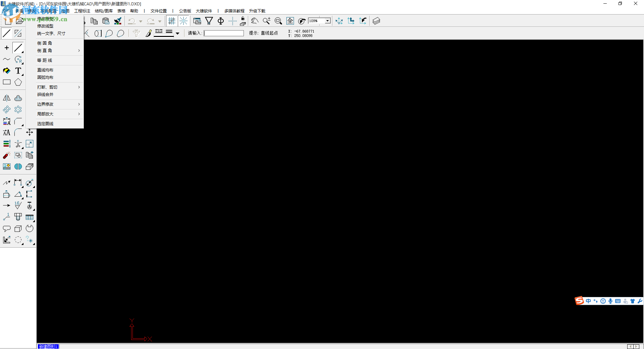Toggle the crosshair cursor button

point(232,21)
